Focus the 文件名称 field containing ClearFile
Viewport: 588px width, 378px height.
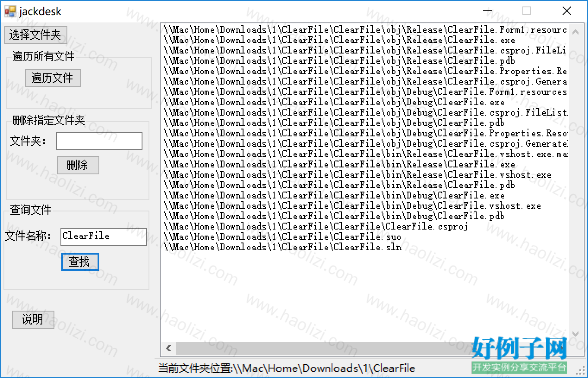tap(104, 236)
